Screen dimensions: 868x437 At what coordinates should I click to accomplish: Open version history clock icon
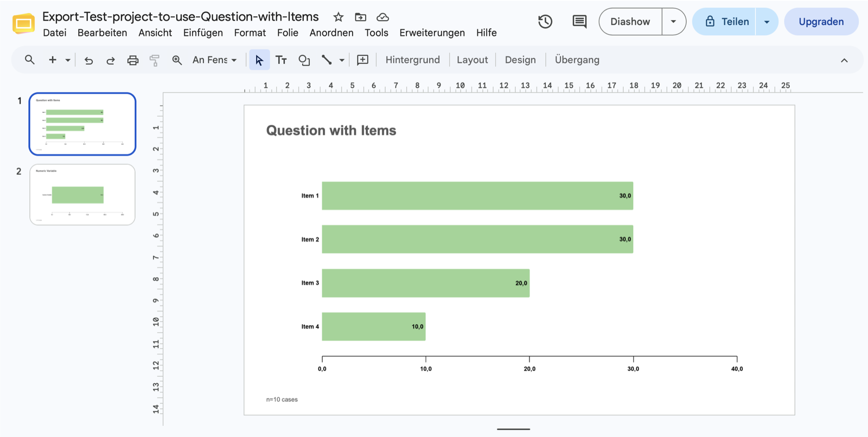(x=545, y=22)
